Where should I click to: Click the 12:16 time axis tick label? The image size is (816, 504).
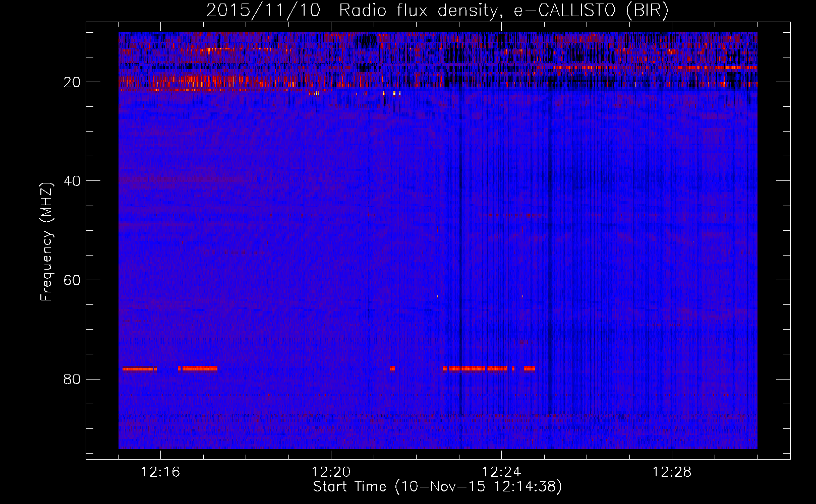click(160, 472)
